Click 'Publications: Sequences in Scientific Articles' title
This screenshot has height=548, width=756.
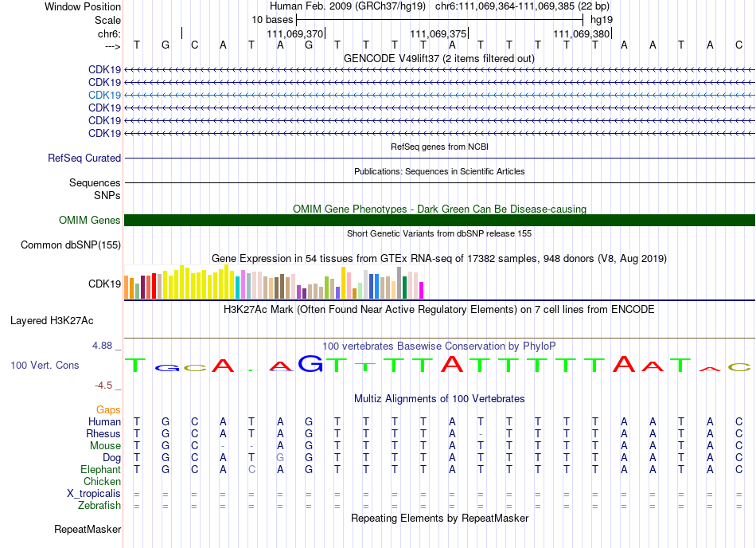click(x=439, y=171)
